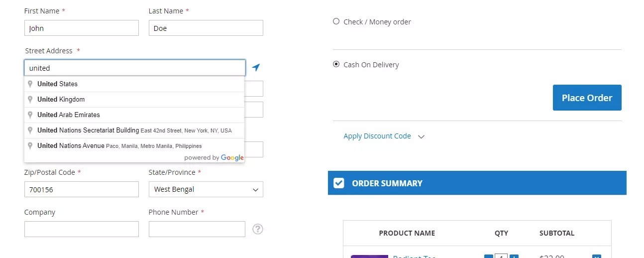The width and height of the screenshot is (644, 258).
Task: Click the map pin beside United Kingdom suggestion
Action: click(30, 99)
